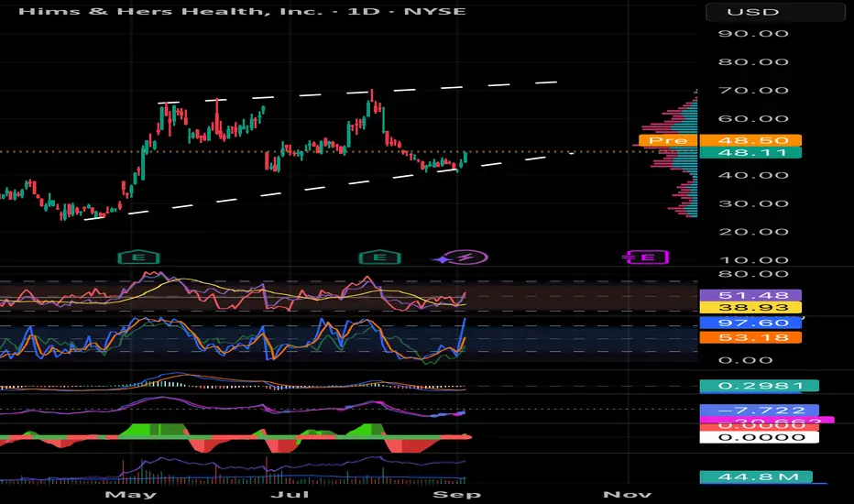This screenshot has width=854, height=504.
Task: Click the volume profile histogram
Action: (x=673, y=155)
